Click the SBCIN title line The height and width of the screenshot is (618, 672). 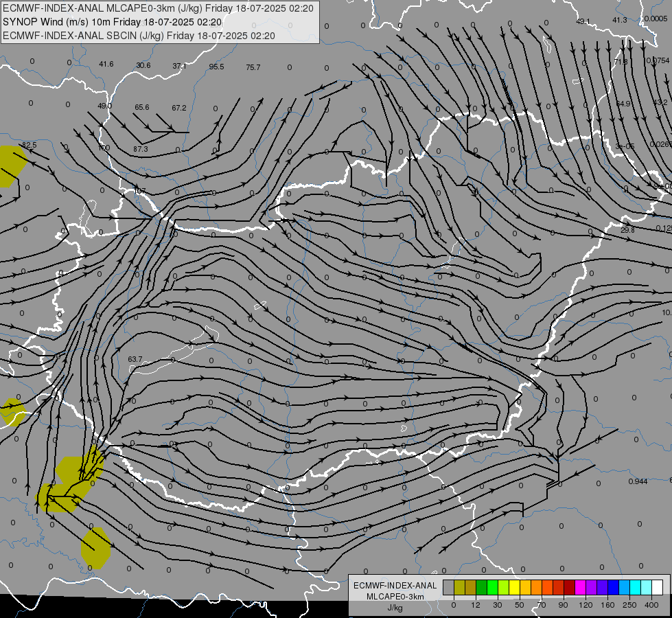(x=139, y=36)
